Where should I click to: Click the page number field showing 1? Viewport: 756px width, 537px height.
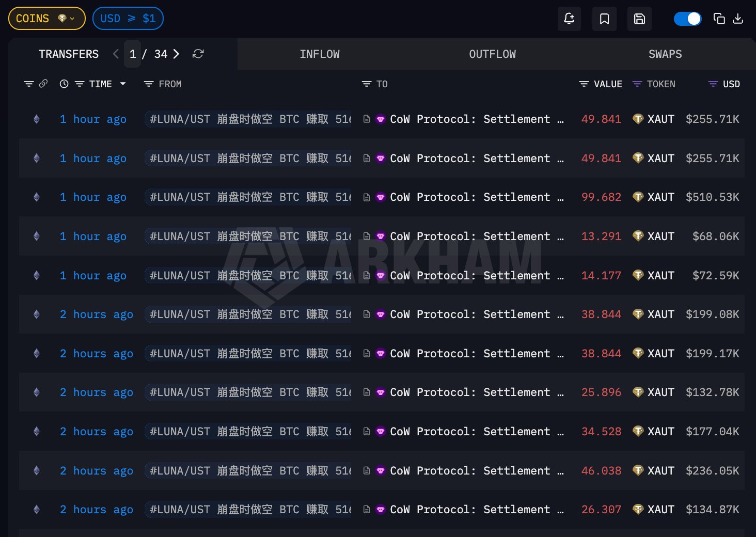pyautogui.click(x=133, y=54)
